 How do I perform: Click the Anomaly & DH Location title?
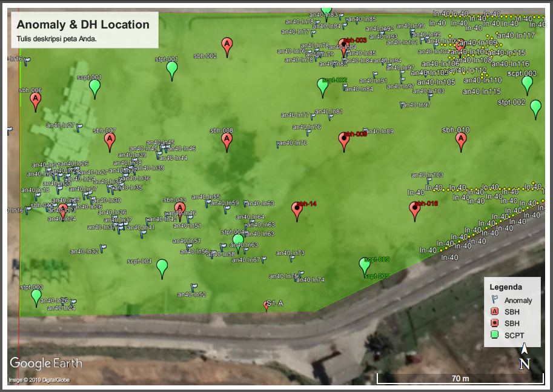(83, 25)
